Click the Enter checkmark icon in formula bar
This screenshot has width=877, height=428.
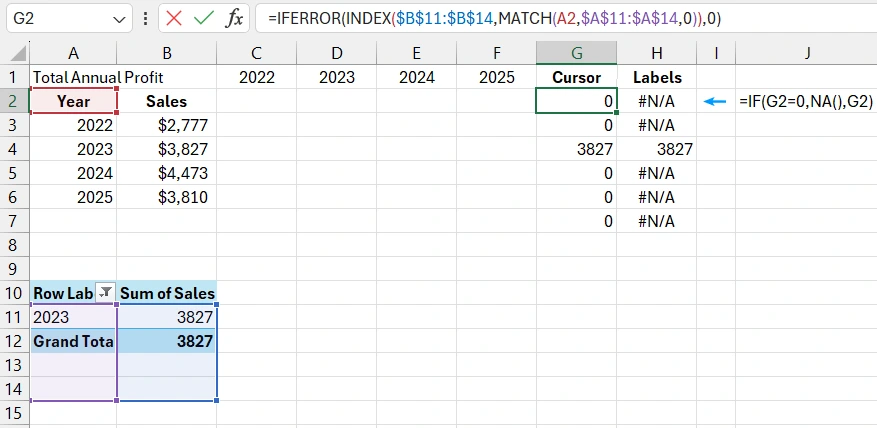[204, 18]
